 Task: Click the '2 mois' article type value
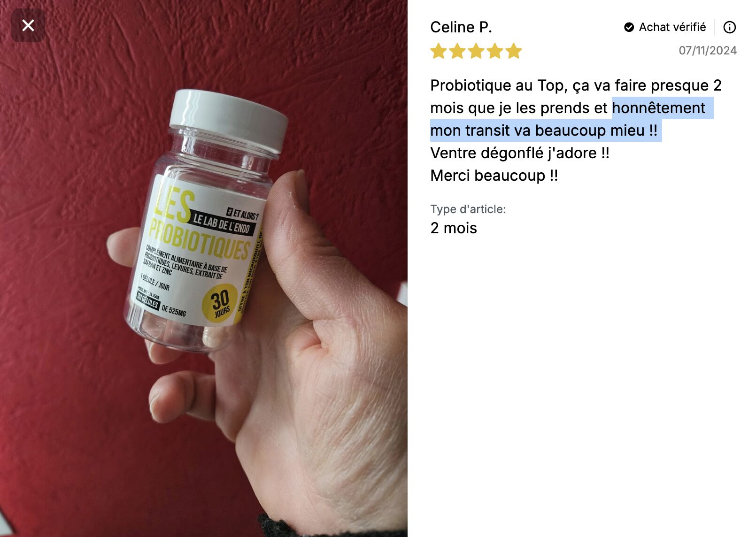pos(454,228)
